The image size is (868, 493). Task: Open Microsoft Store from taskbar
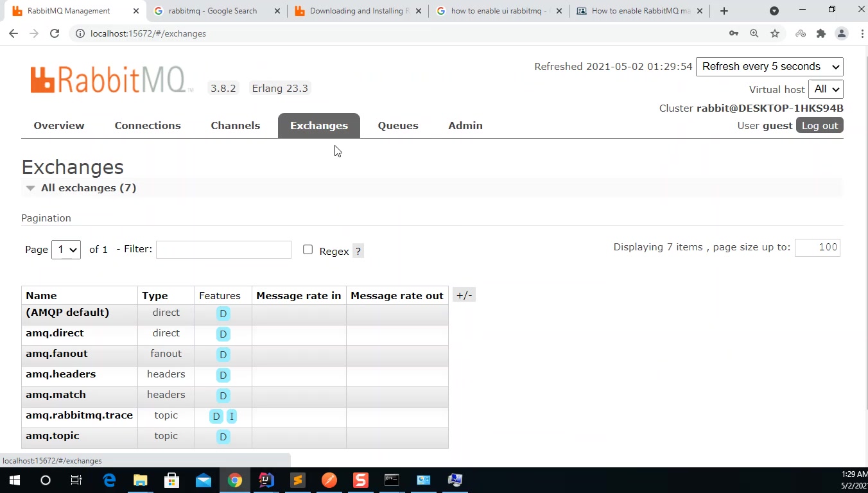(171, 480)
